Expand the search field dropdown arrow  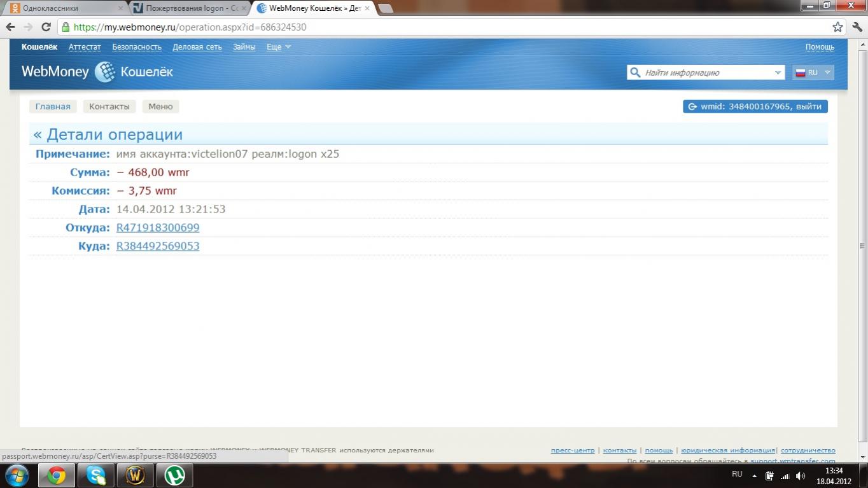click(778, 73)
